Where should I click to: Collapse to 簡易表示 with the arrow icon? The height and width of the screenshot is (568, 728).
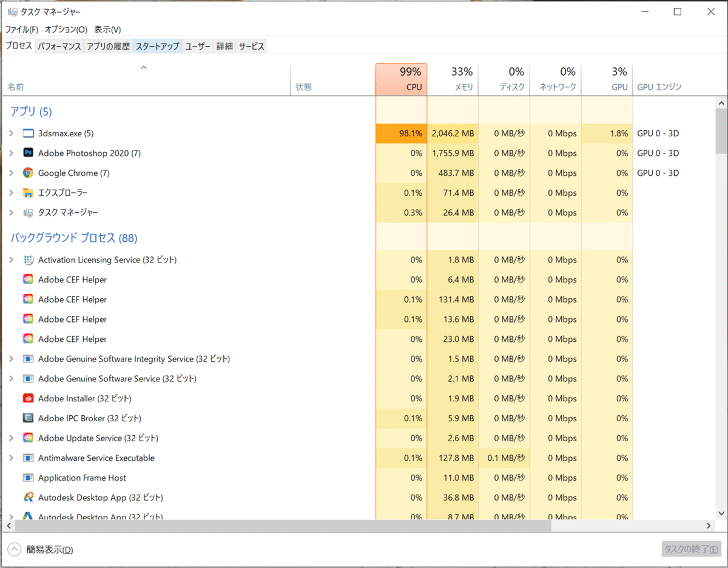pyautogui.click(x=14, y=549)
